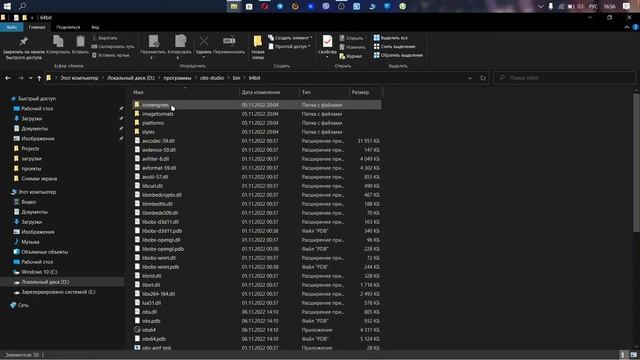Viewport: 640px width, 360px height.
Task: Select Музыка in navigation pane
Action: tap(30, 242)
